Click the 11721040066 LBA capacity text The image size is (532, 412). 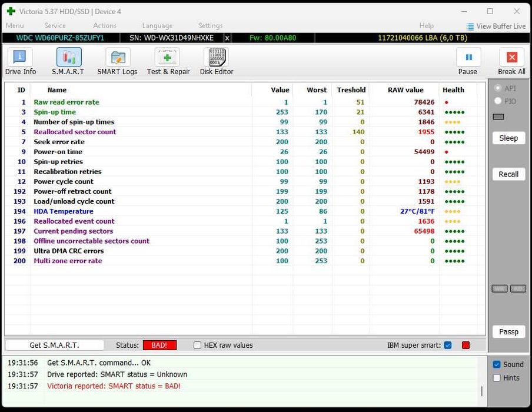[x=423, y=38]
